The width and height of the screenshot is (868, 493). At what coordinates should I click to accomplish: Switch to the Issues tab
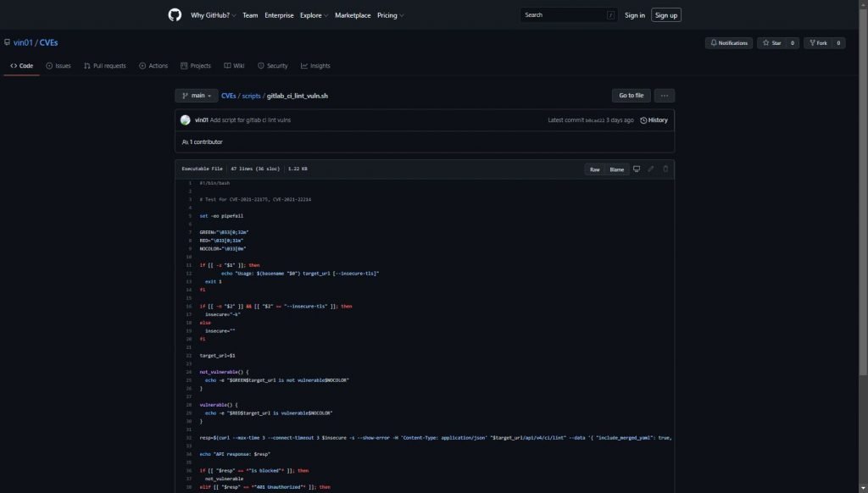[58, 65]
